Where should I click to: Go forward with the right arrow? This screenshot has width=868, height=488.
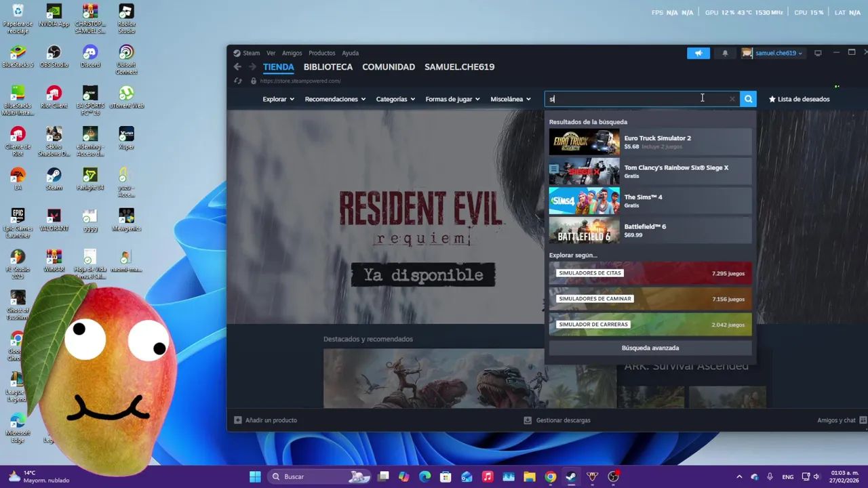252,66
